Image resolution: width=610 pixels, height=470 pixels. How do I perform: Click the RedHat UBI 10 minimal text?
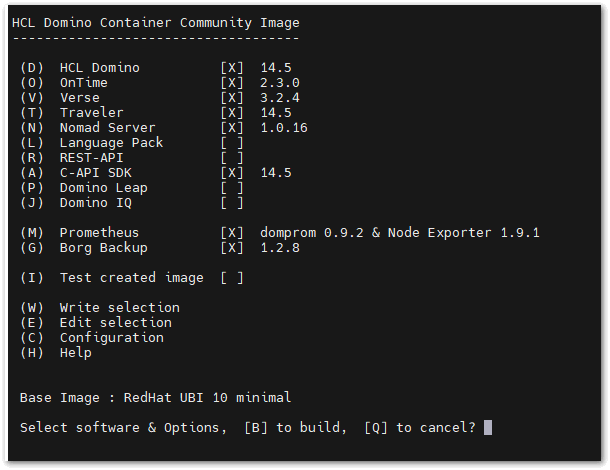coord(207,398)
